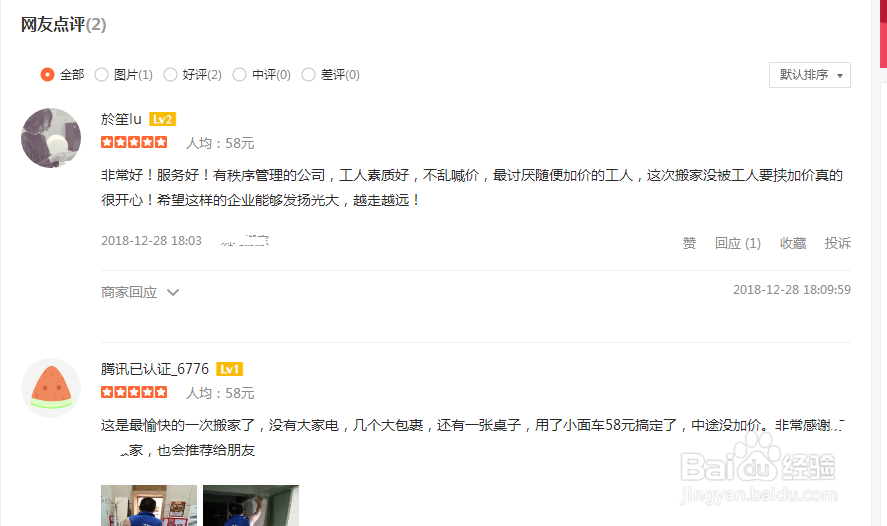Open the first review photo thumbnail
887x526 pixels.
pyautogui.click(x=149, y=505)
